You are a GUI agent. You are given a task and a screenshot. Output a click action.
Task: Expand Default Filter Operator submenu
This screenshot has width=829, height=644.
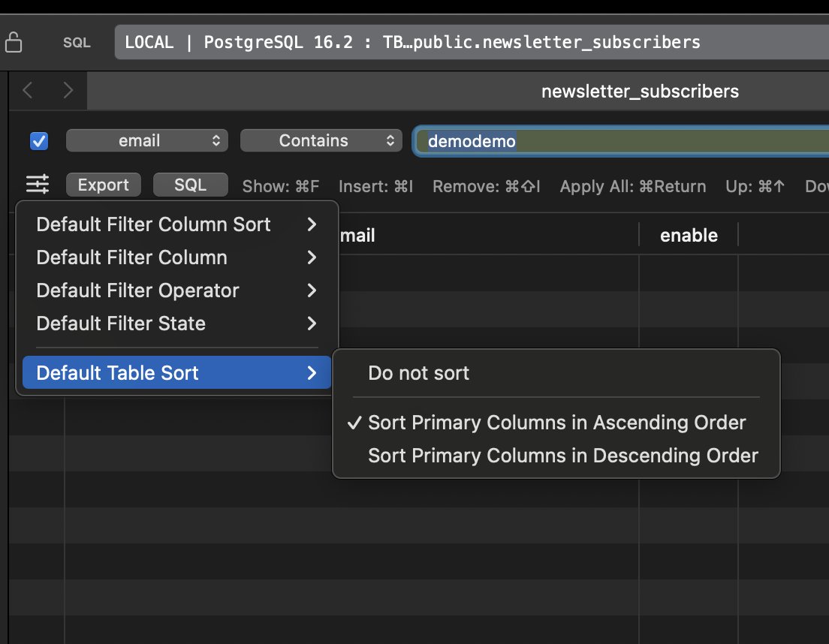point(176,290)
